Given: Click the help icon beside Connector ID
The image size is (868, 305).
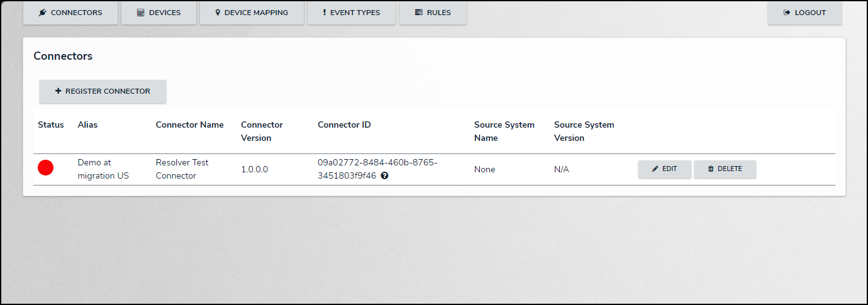Looking at the screenshot, I should pos(384,176).
